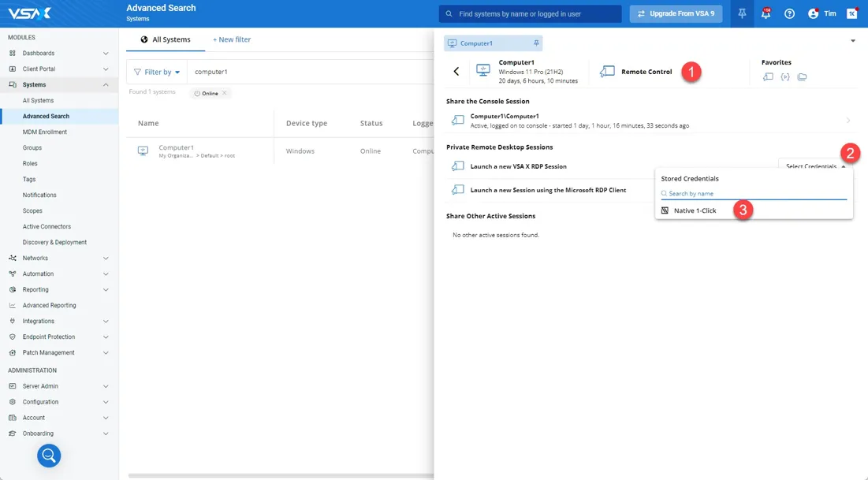Click the floating magnifier search button
Screen dimensions: 868x480
tap(49, 455)
